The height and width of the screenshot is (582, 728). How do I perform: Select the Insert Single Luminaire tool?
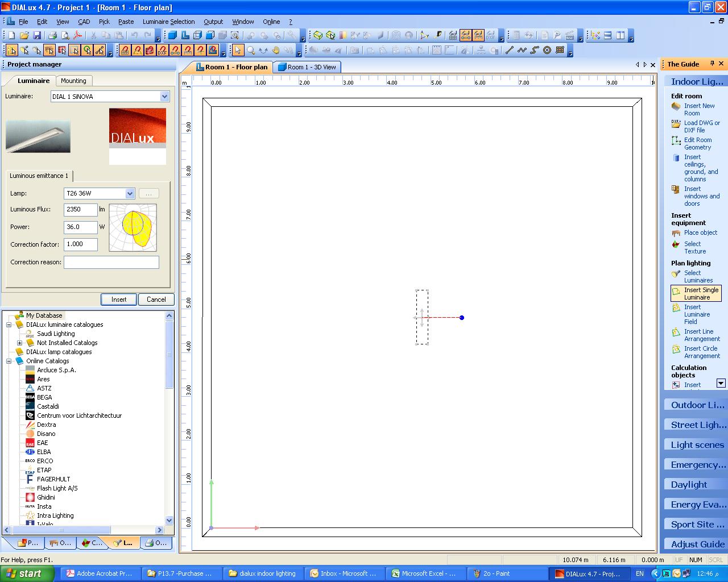696,293
